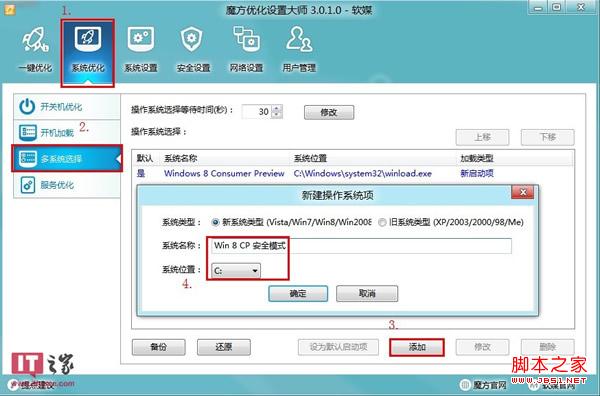Select 新系统类型 radio button
This screenshot has height=396, width=600.
tap(215, 222)
